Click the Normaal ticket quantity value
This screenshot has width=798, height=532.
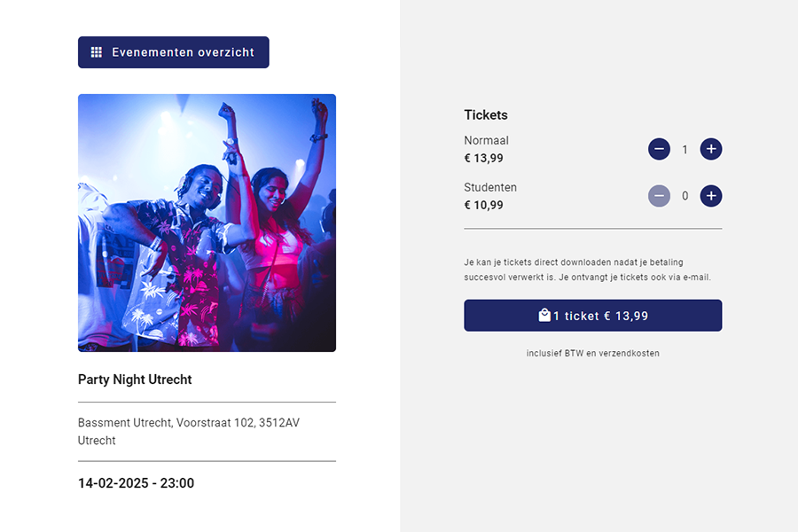685,150
